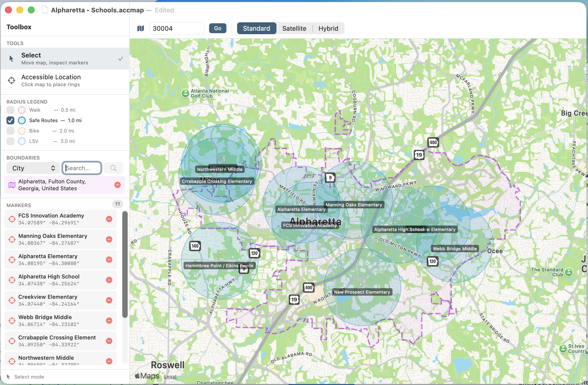Click Alpharetta Elementary crosshair icon
This screenshot has height=385, width=588.
click(x=12, y=260)
